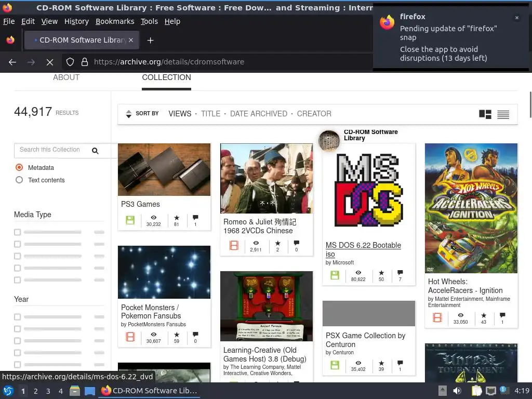Click the views eye on Romeo & Juliet card
Image resolution: width=532 pixels, height=399 pixels.
coord(256,243)
